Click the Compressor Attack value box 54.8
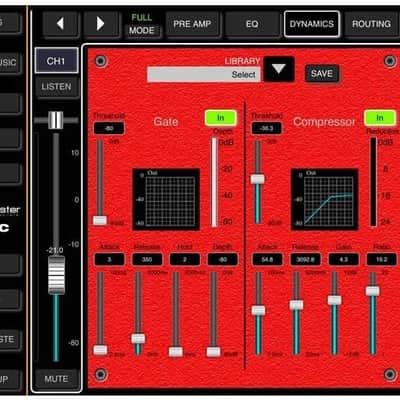Viewport: 400px width, 400px height. [267, 259]
